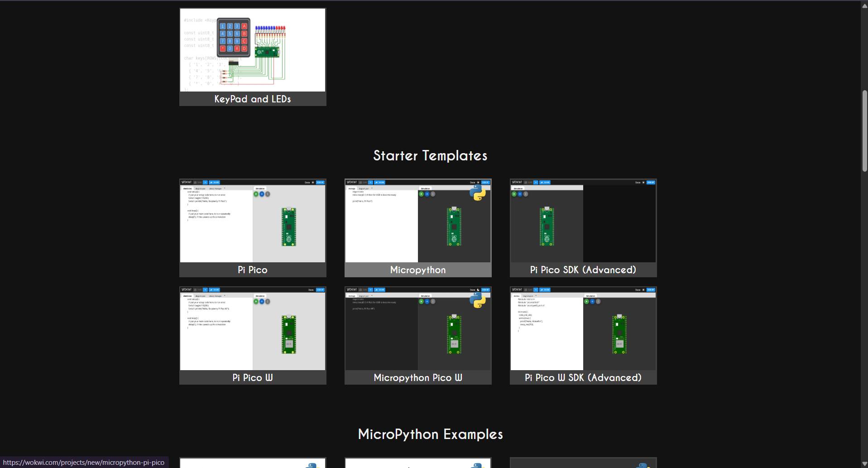Click the scrollbar down arrow

(x=864, y=464)
